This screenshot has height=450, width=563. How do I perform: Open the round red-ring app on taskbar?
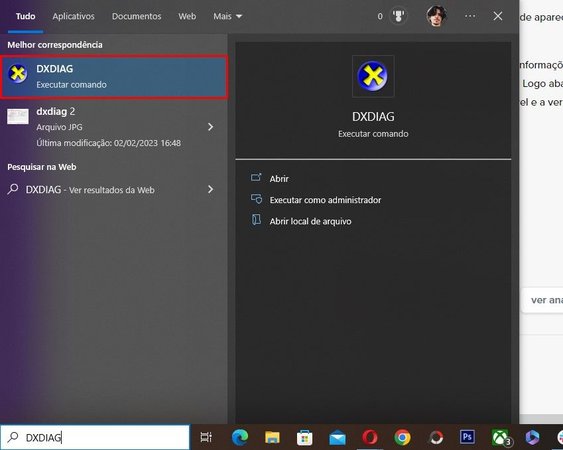coord(436,437)
